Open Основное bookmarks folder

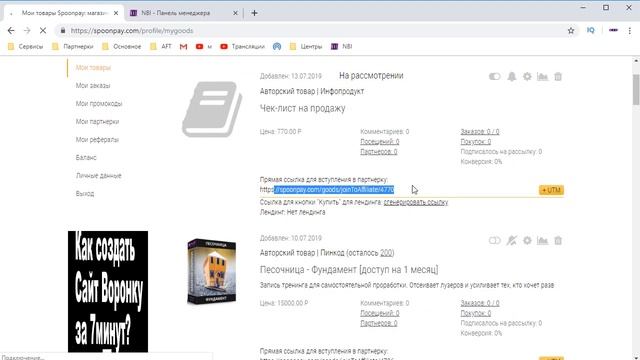point(122,47)
